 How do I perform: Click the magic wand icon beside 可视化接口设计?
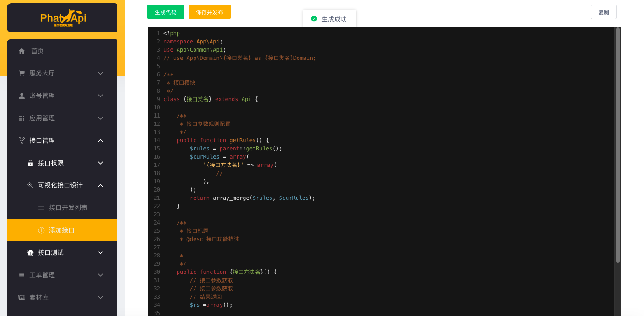tap(30, 185)
